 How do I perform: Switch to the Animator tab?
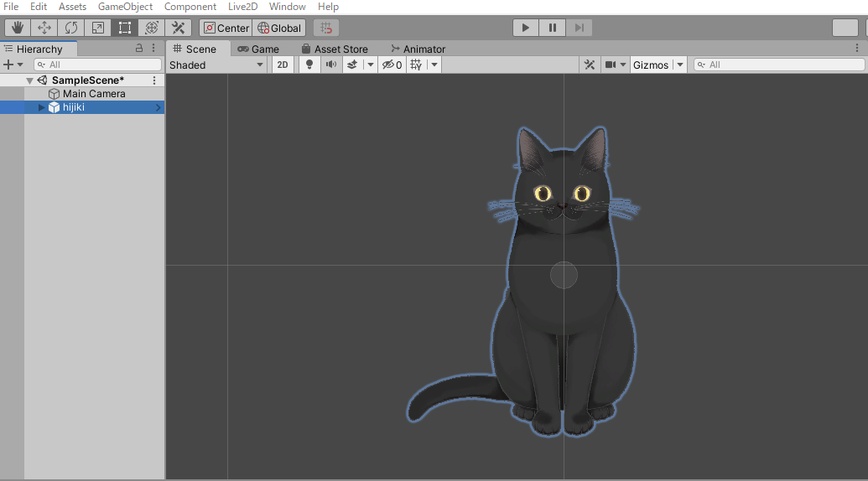[418, 49]
